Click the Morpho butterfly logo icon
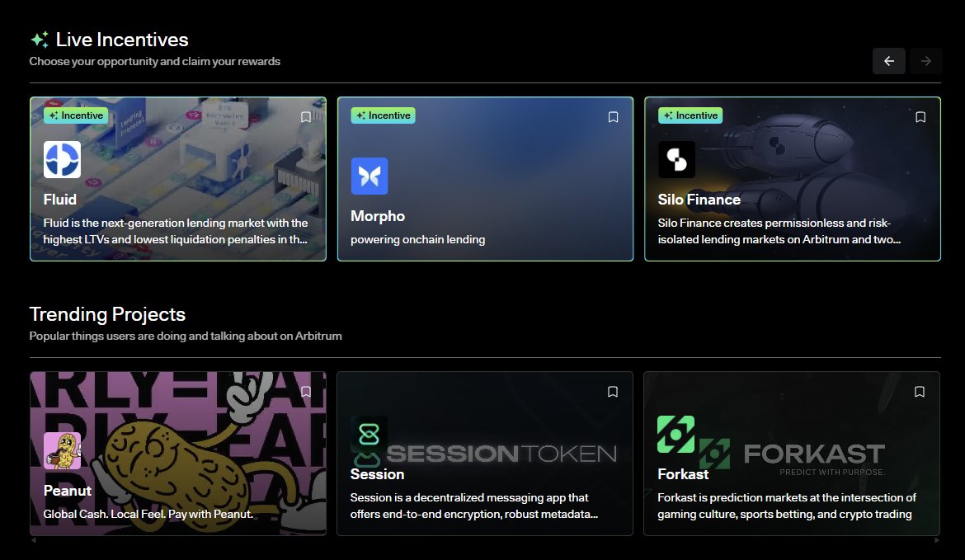Viewport: 965px width, 560px height. click(370, 176)
